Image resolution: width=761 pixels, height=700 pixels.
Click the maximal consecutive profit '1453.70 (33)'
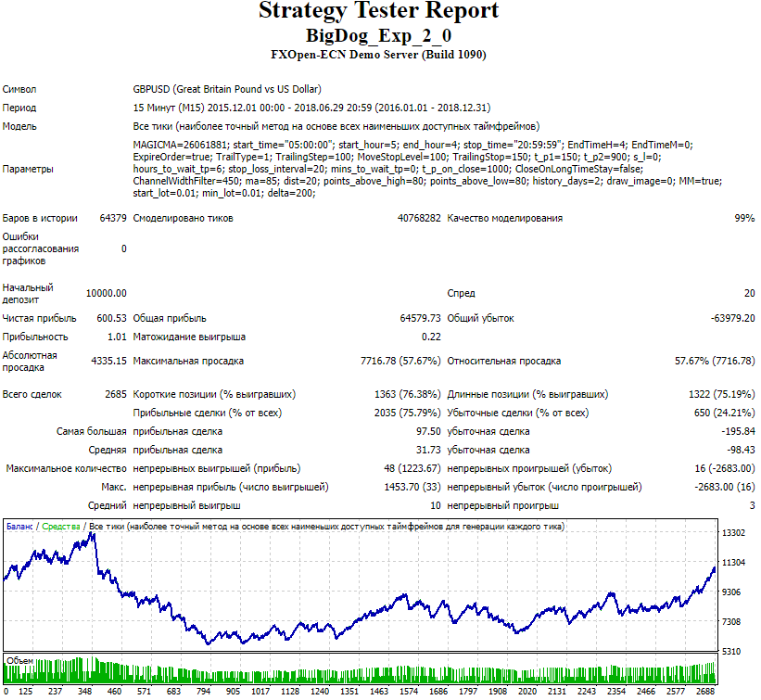pyautogui.click(x=412, y=487)
